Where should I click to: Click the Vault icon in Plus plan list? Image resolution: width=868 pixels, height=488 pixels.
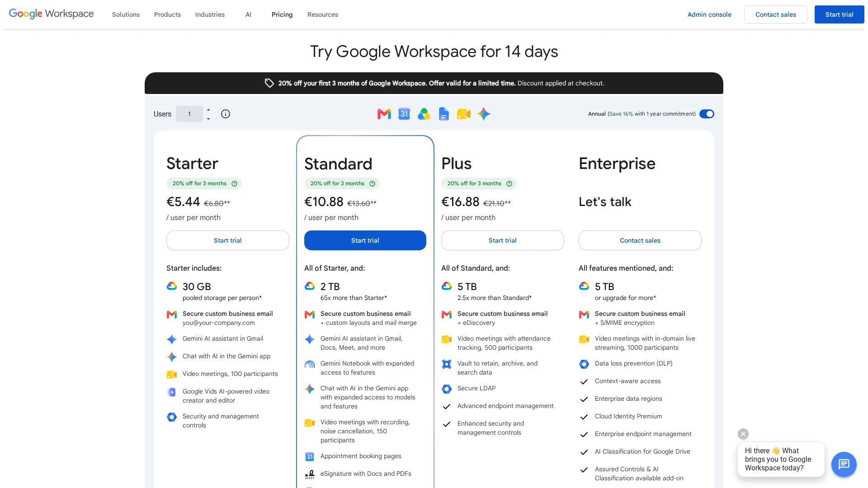[447, 364]
